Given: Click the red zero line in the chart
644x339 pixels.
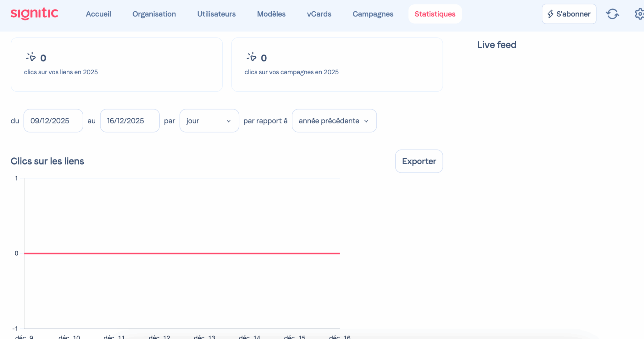Looking at the screenshot, I should pyautogui.click(x=182, y=253).
